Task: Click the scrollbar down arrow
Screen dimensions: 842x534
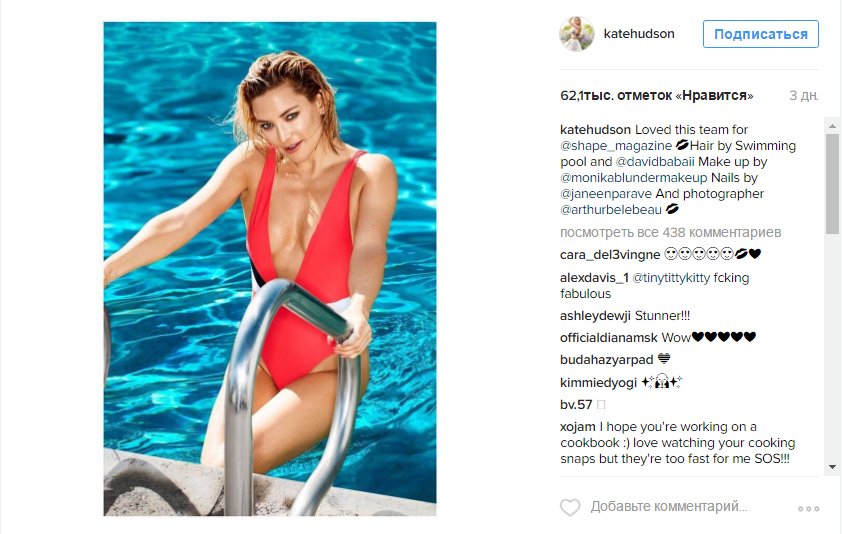Action: tap(832, 467)
